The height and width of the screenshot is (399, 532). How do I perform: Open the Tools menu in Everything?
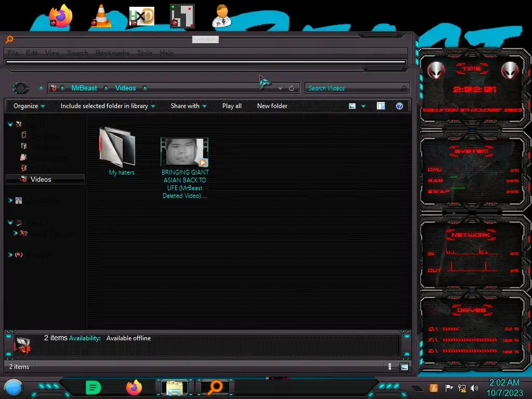click(x=144, y=53)
